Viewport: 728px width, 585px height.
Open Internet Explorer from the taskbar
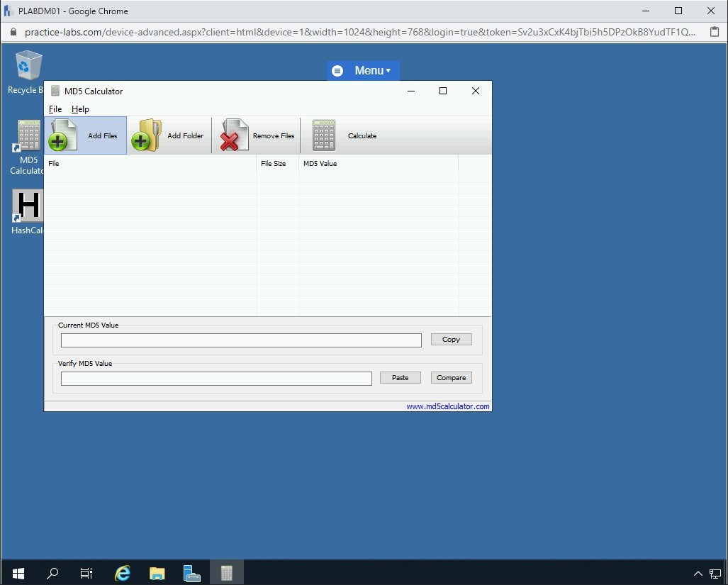123,573
